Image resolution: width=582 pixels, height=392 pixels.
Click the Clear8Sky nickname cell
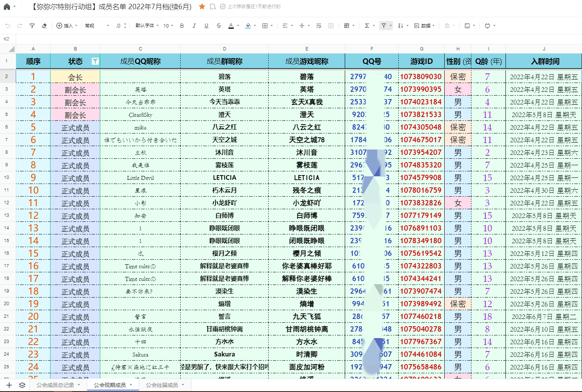point(140,115)
